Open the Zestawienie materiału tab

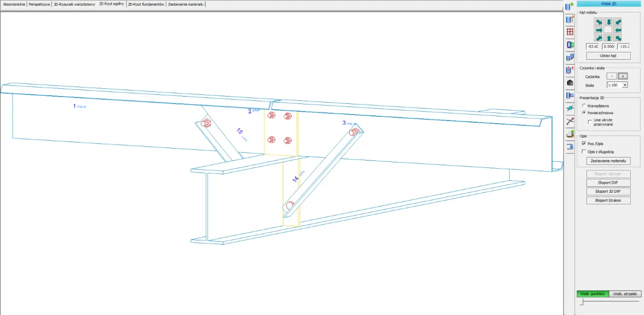click(185, 4)
